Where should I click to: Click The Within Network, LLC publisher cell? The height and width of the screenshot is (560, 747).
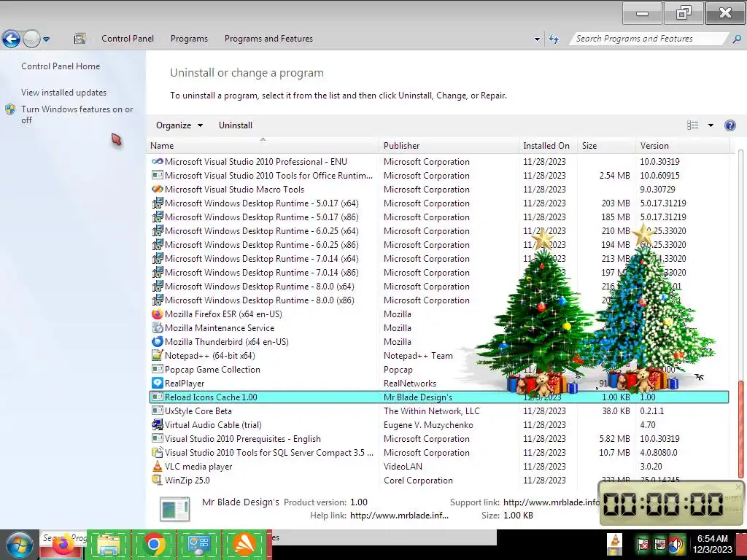click(432, 411)
